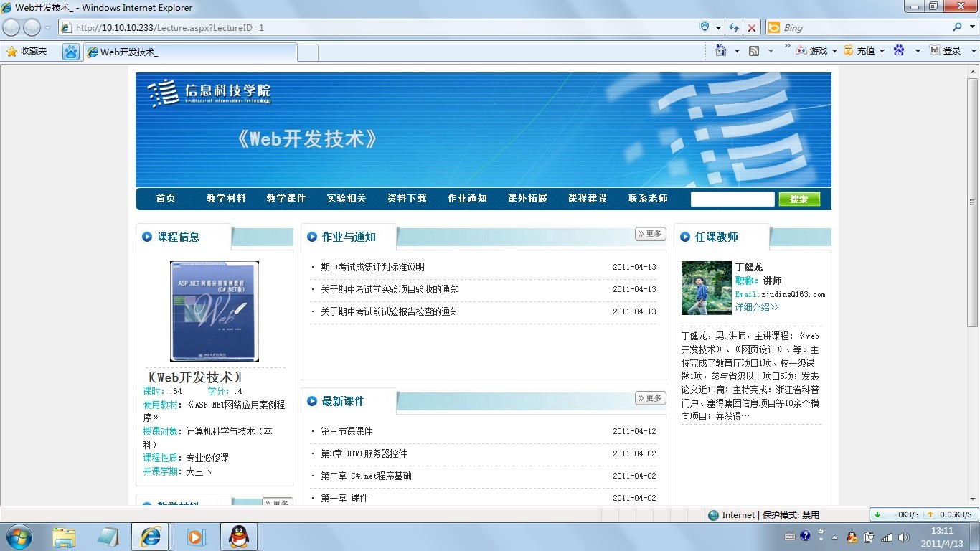Click the RSS feeds icon

pos(754,51)
